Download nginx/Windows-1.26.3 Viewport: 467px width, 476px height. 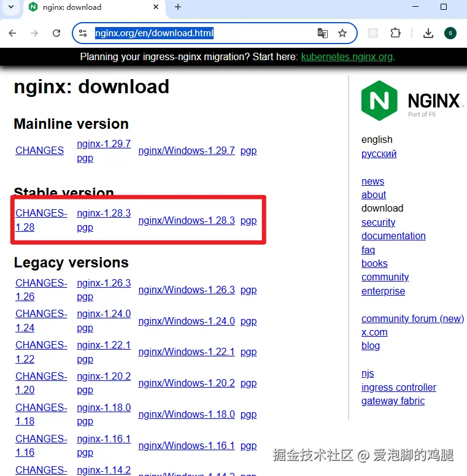coord(187,290)
